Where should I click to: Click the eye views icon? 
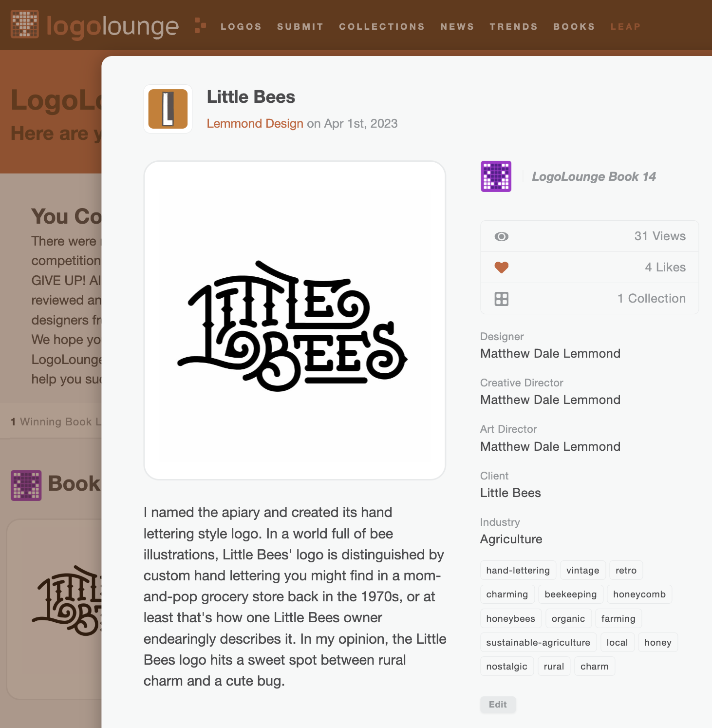[501, 236]
